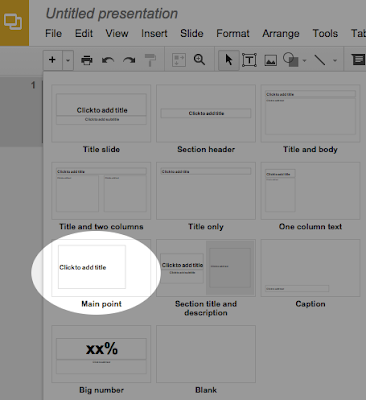Viewport: 366px width, 400px height.
Task: Open the Insert menu
Action: [x=154, y=33]
